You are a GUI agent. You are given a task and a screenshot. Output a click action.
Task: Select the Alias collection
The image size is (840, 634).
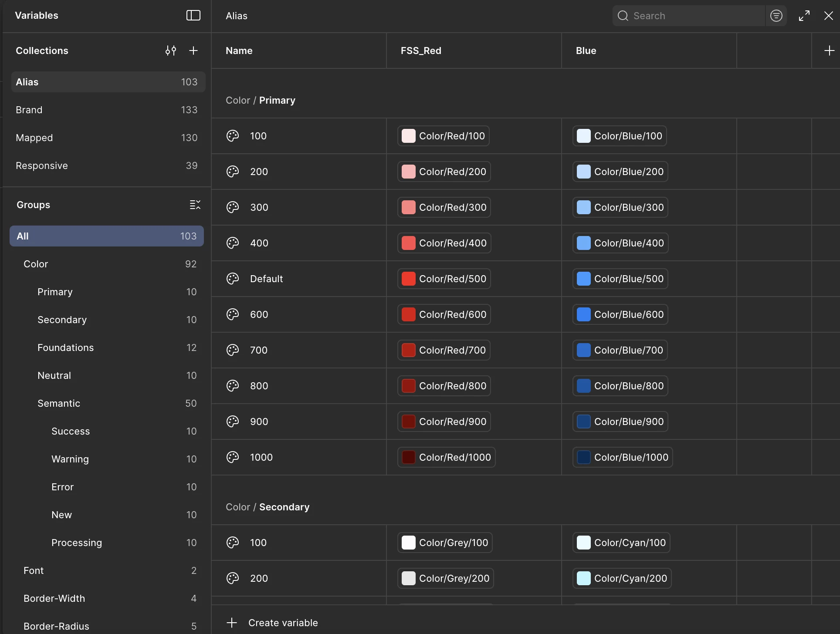108,82
